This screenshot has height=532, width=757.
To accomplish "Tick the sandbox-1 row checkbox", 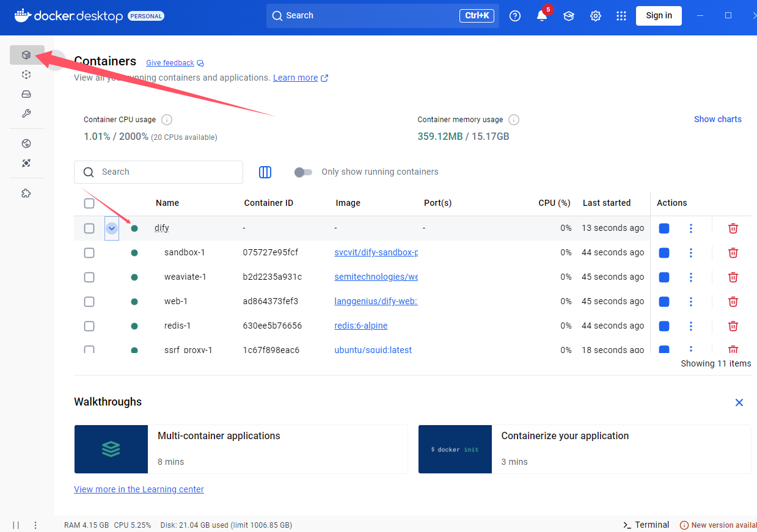I will pyautogui.click(x=89, y=253).
